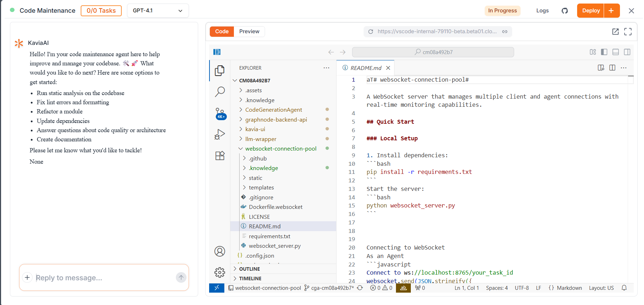Switch to the Preview tab
The image size is (644, 305).
coord(249,31)
